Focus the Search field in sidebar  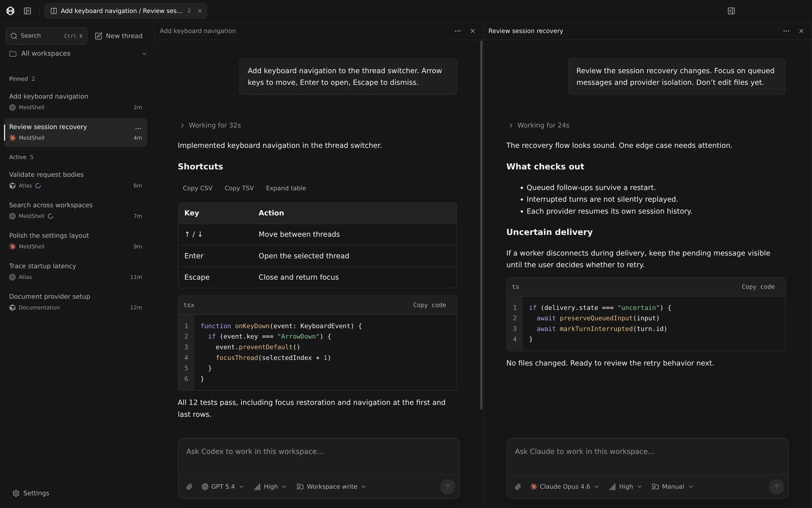(46, 36)
